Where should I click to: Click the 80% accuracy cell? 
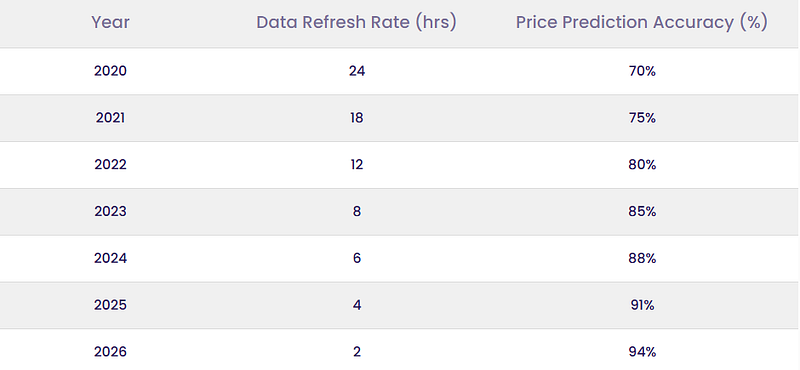(x=642, y=165)
